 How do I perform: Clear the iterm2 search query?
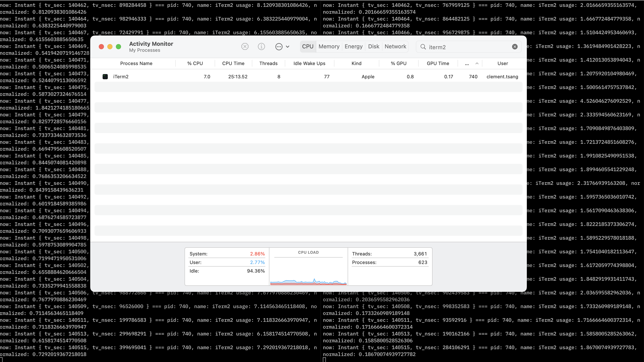coord(515,46)
